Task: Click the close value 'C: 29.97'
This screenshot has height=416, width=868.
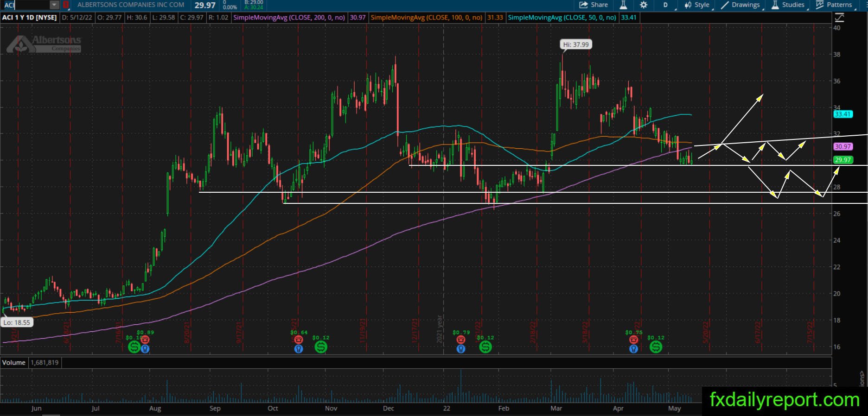Action: pos(192,18)
